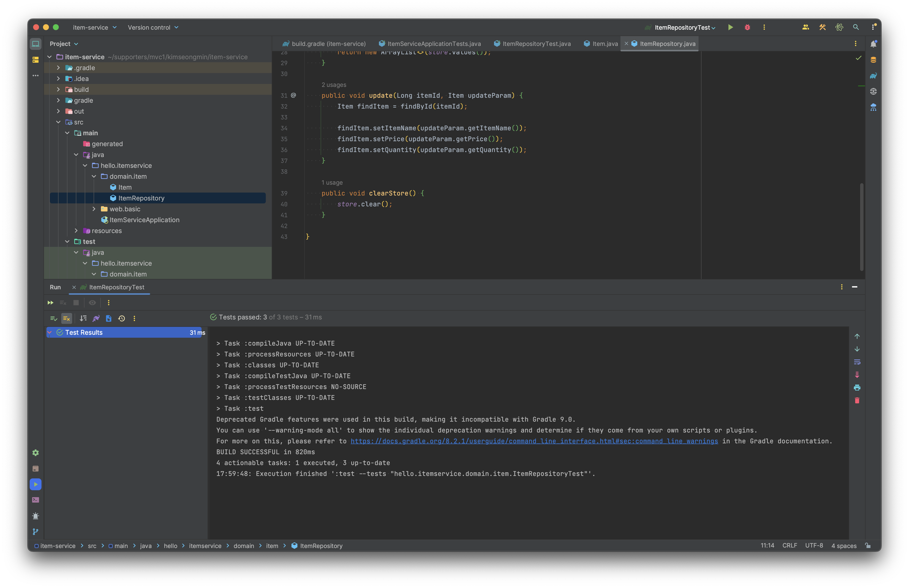Run ItemRepositoryTest with the green play button
Viewport: 909px width, 588px height.
[730, 27]
